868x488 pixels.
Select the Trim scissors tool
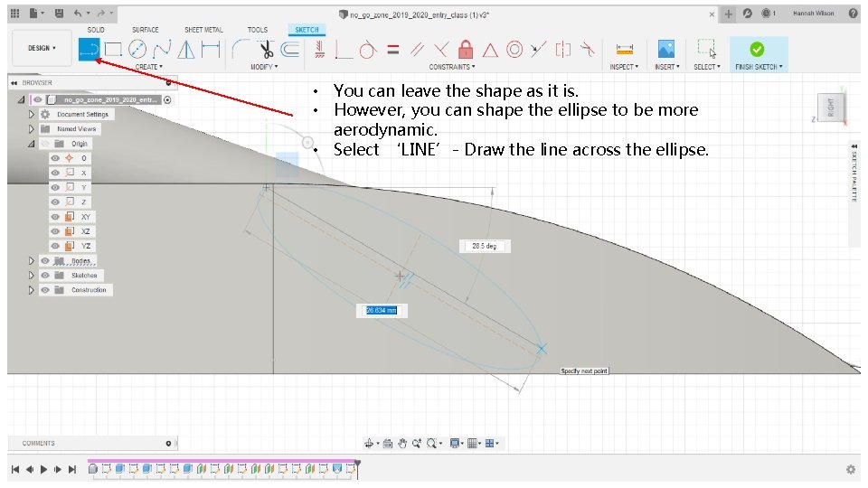pos(266,49)
